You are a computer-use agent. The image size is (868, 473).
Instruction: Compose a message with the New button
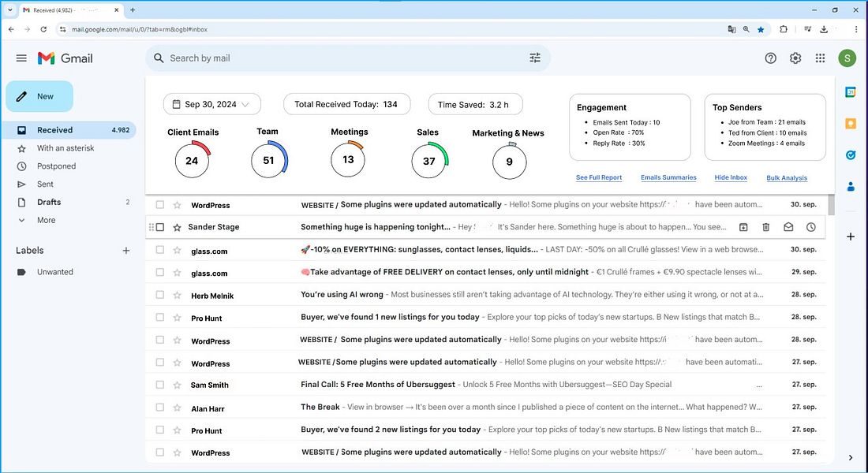coord(39,96)
